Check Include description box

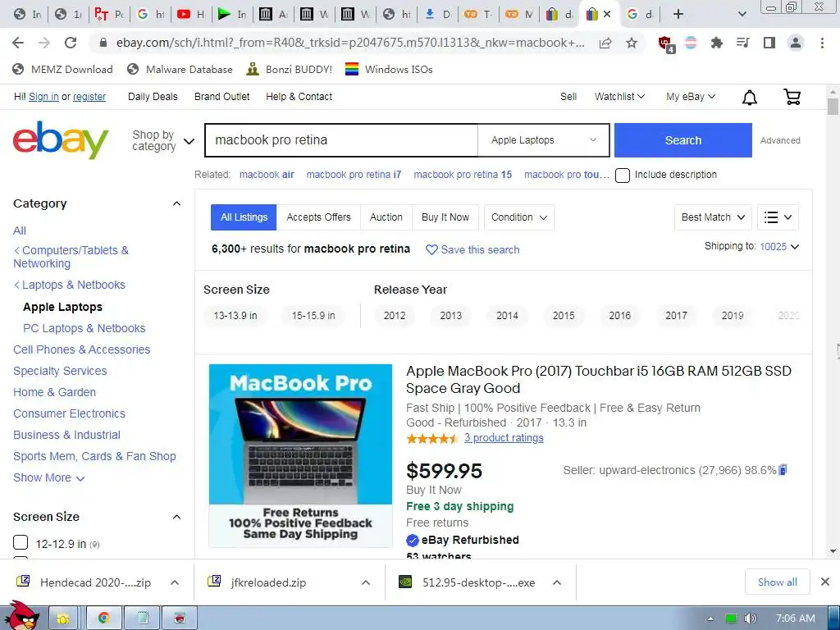(623, 176)
